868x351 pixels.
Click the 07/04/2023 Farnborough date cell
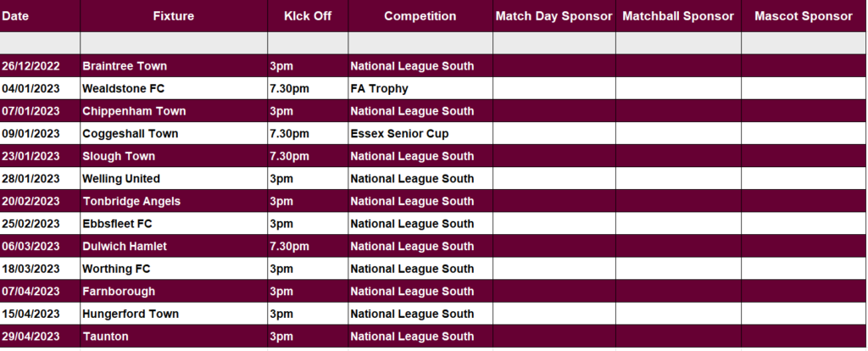[x=40, y=291]
